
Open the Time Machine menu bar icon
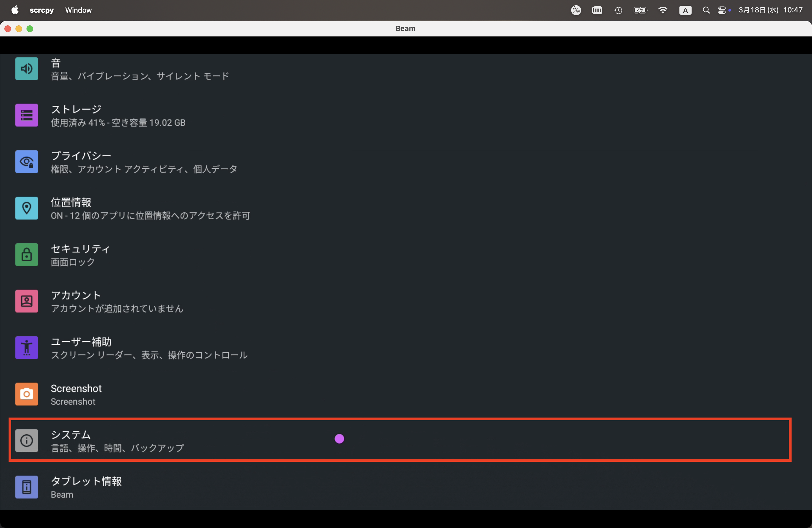tap(618, 10)
